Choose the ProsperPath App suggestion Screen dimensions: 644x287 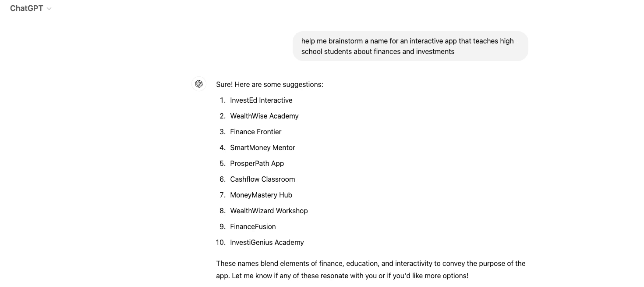coord(257,163)
